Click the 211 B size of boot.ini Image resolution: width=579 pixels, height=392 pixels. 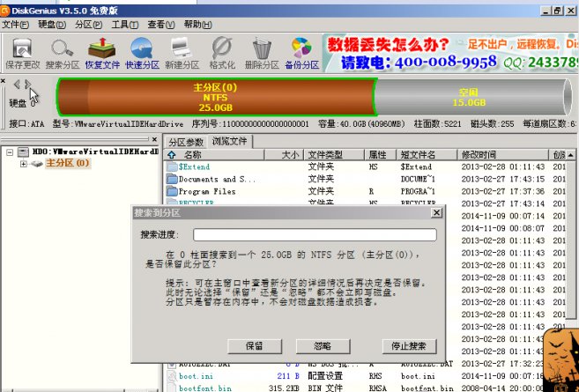(x=288, y=376)
